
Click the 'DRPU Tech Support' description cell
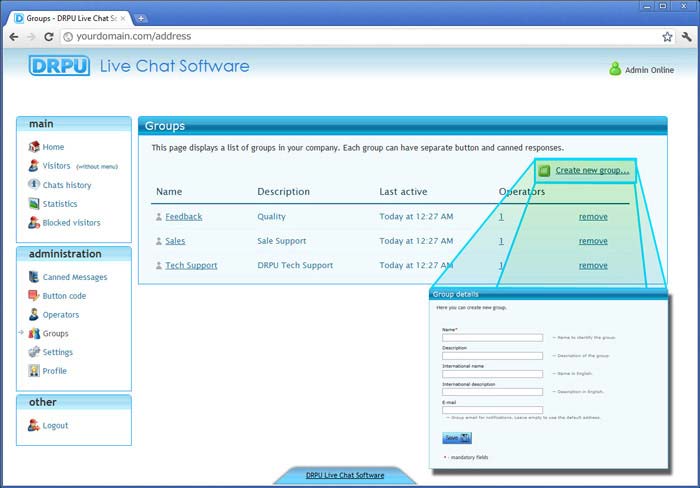[295, 265]
